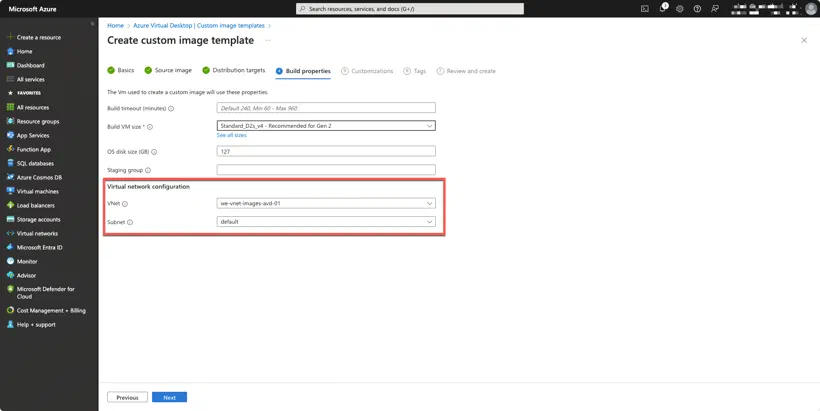This screenshot has height=411, width=820.
Task: Go to the Distribution targets tab
Action: tap(234, 70)
